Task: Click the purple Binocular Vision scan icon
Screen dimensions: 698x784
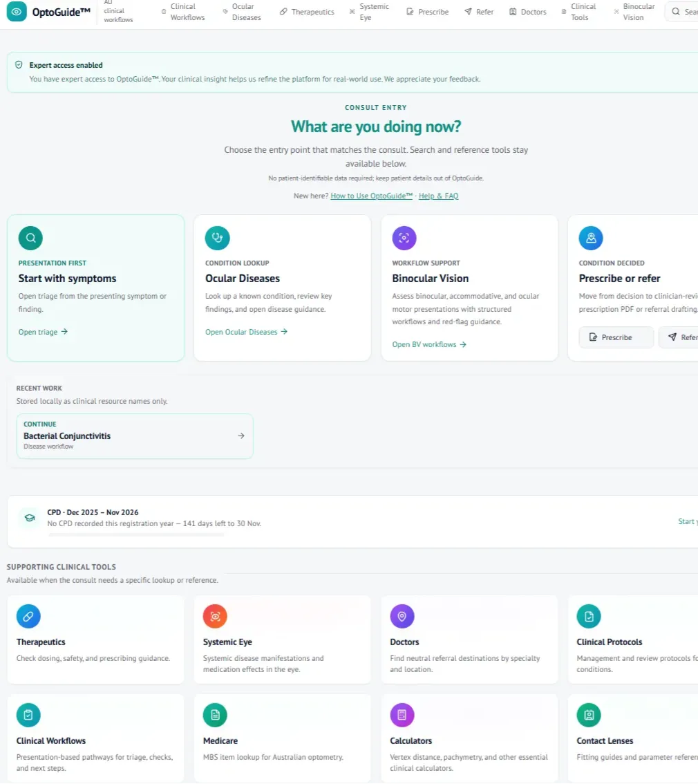Action: [x=404, y=238]
